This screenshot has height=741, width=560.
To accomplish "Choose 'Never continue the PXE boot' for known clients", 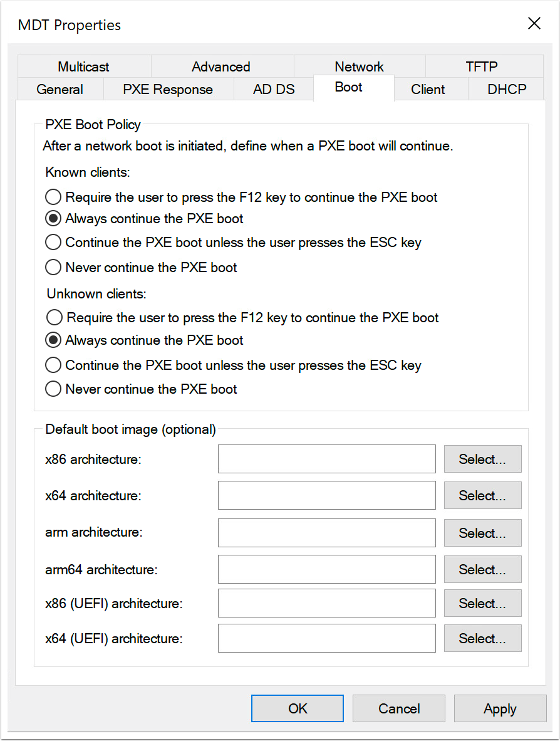I will (x=53, y=267).
